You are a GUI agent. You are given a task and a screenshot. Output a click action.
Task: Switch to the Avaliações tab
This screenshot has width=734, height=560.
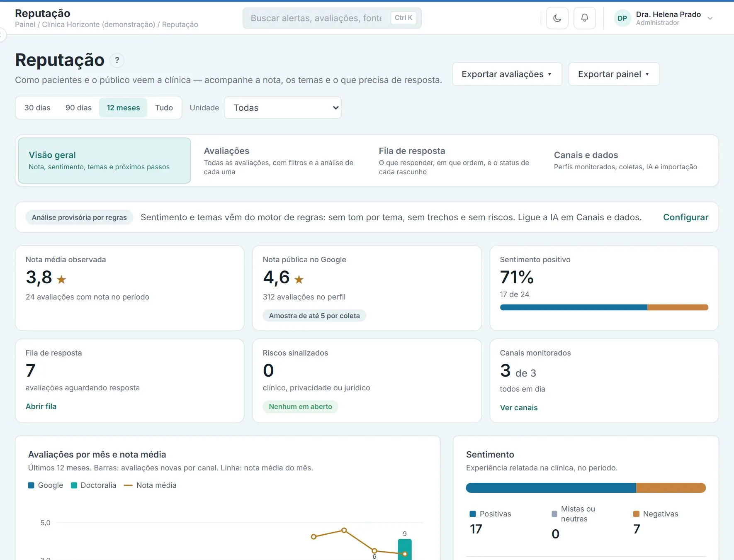[x=279, y=161]
